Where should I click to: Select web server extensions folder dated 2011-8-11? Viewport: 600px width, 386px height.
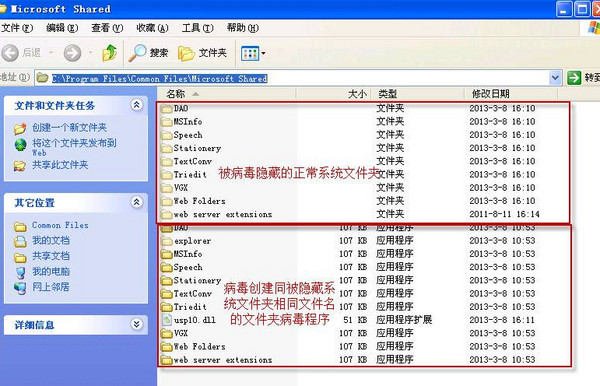[217, 214]
